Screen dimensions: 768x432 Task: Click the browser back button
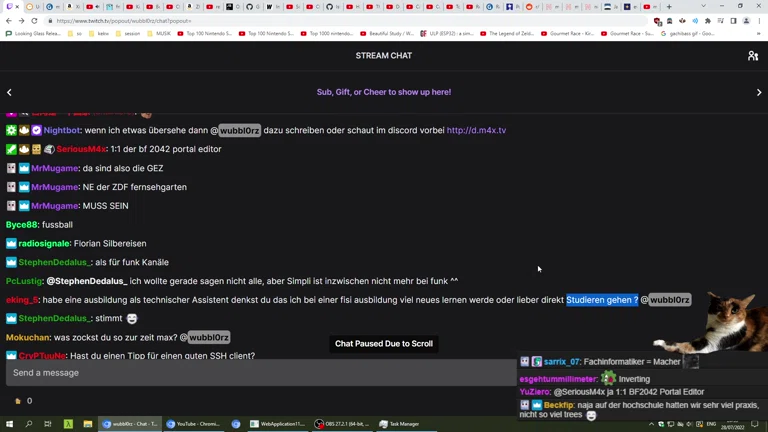click(x=9, y=21)
